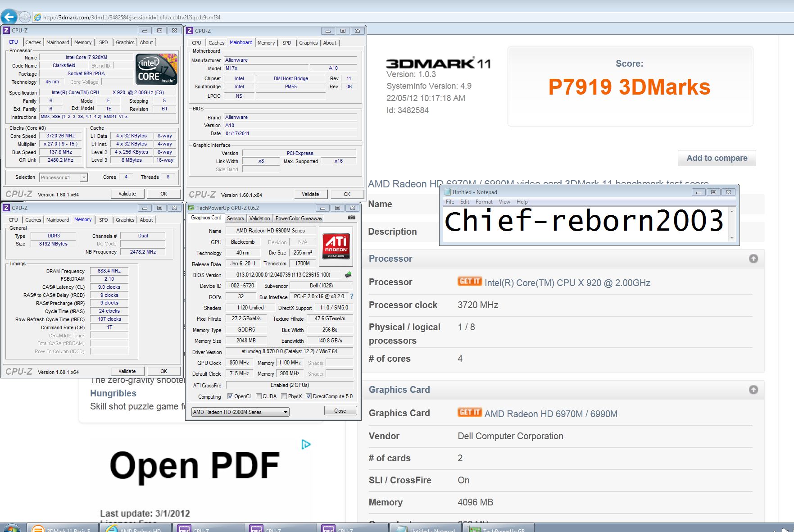
Task: Click the ATI Radeon logo in GPU-Z
Action: (336, 246)
